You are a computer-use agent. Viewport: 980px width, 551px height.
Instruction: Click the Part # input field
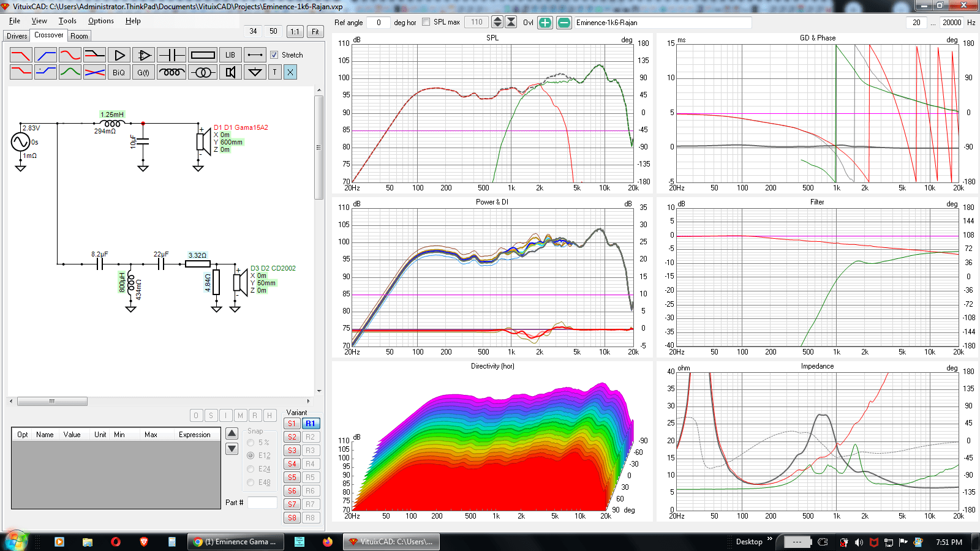click(262, 503)
